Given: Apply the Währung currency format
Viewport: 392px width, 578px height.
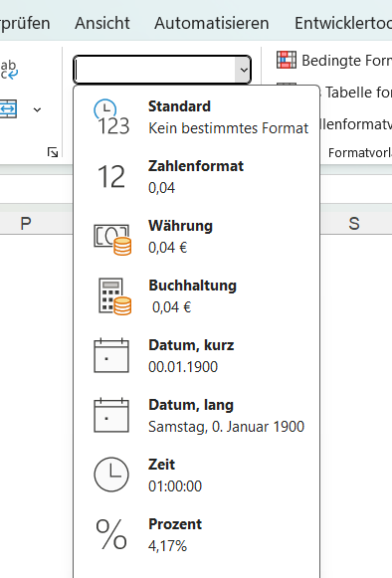Looking at the screenshot, I should (197, 237).
